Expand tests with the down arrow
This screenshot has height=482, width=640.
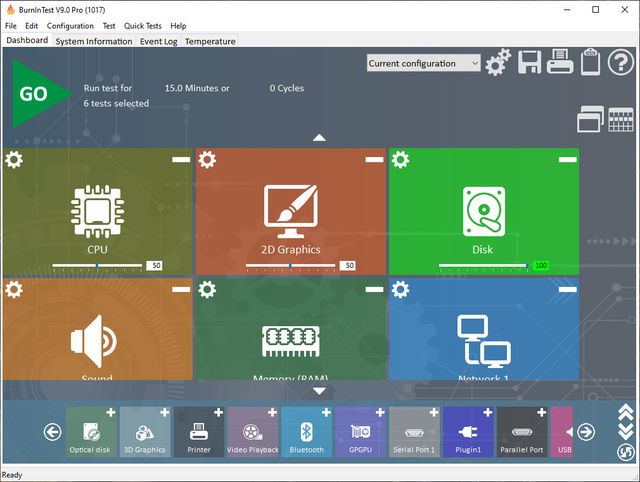319,391
